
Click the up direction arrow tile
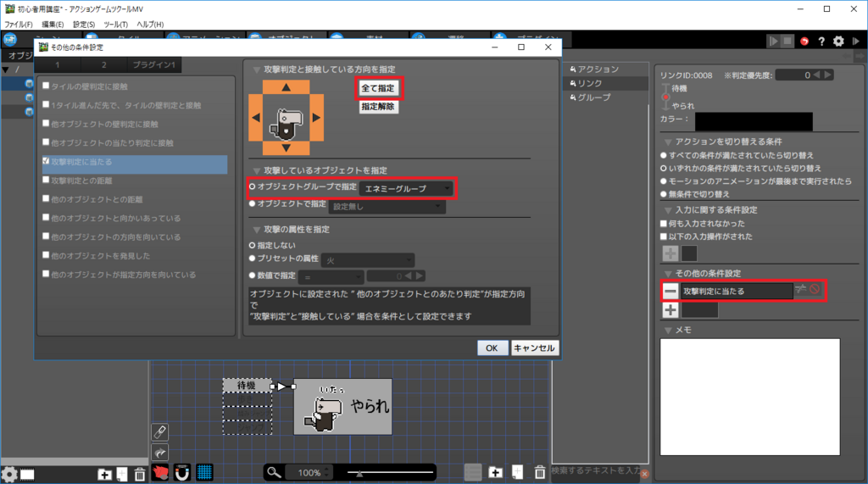[286, 87]
